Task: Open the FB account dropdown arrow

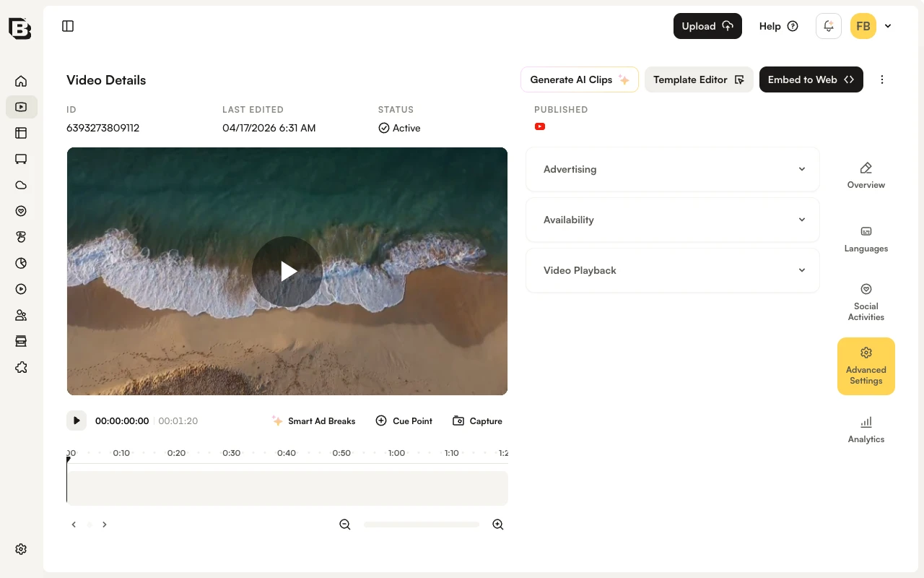Action: (x=888, y=26)
